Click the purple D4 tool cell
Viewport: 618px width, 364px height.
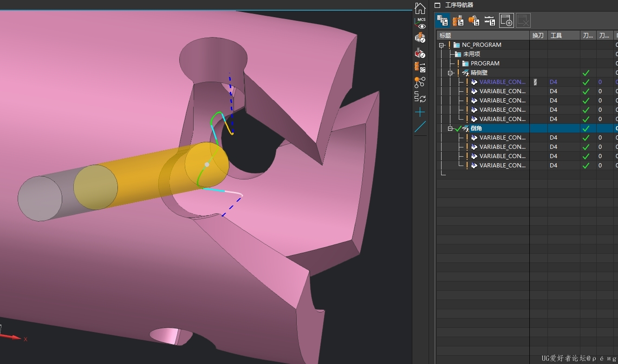[553, 82]
